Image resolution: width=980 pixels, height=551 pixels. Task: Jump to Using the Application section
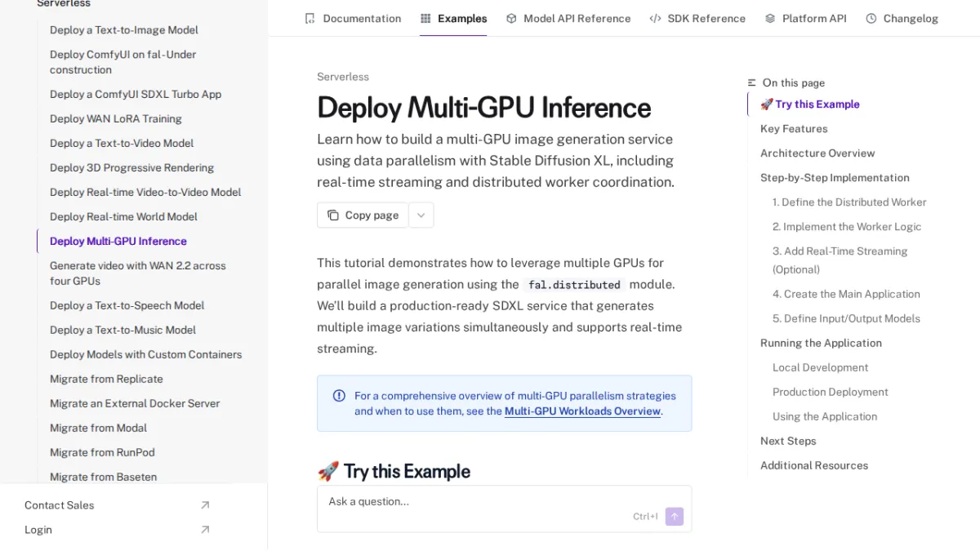coord(825,416)
